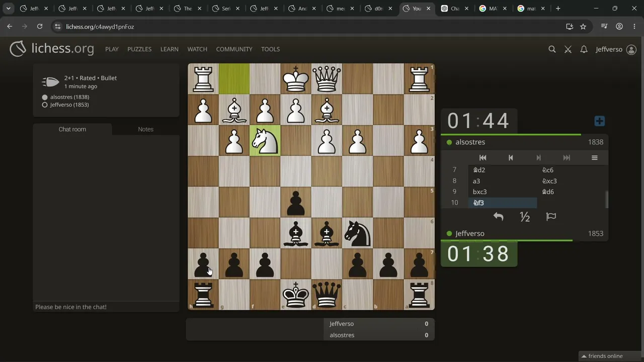This screenshot has height=362, width=644.
Task: Jump to the last move of the game
Action: pyautogui.click(x=567, y=158)
